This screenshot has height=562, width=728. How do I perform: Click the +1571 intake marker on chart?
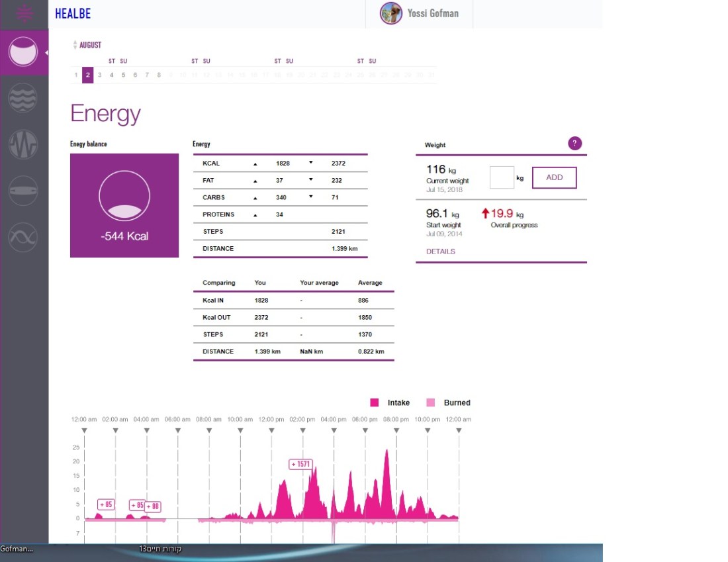pyautogui.click(x=300, y=464)
